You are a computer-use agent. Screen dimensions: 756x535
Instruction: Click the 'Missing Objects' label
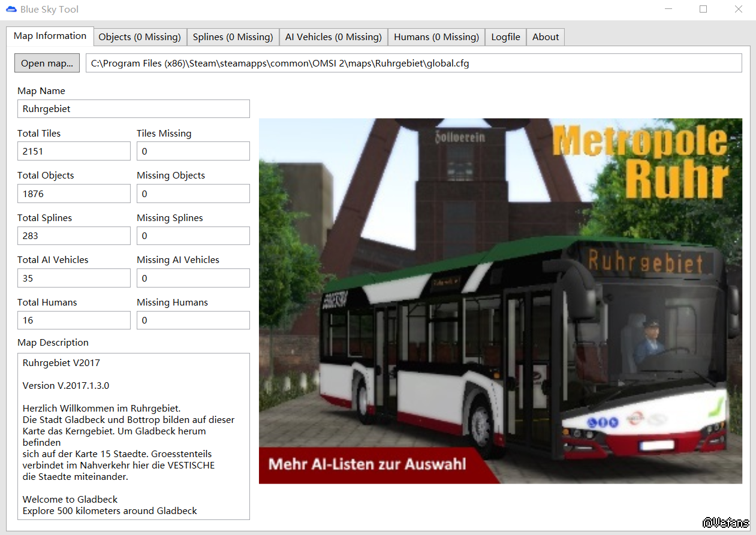(171, 176)
